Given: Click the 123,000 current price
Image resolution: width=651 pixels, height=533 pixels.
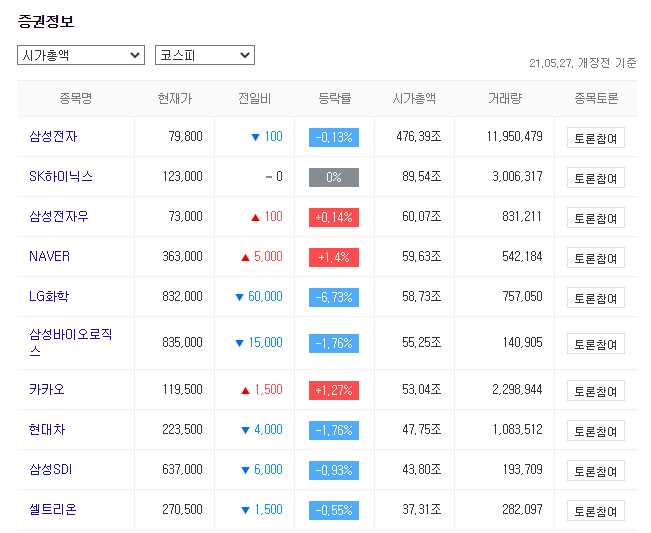Looking at the screenshot, I should coord(183,176).
